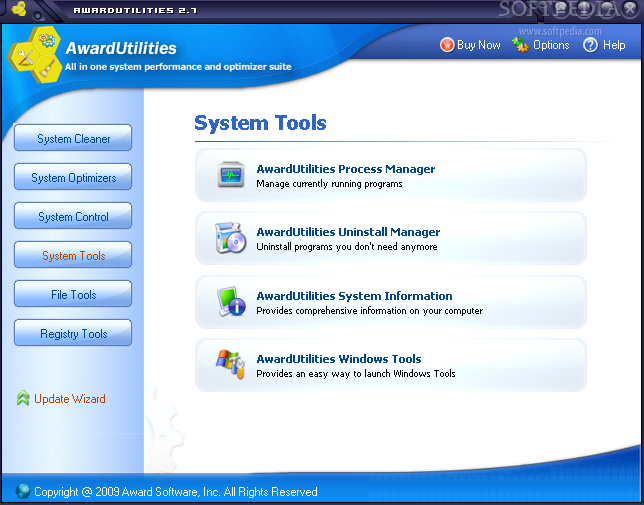Click the Windows Tools flag icon
Image resolution: width=644 pixels, height=505 pixels.
click(230, 364)
